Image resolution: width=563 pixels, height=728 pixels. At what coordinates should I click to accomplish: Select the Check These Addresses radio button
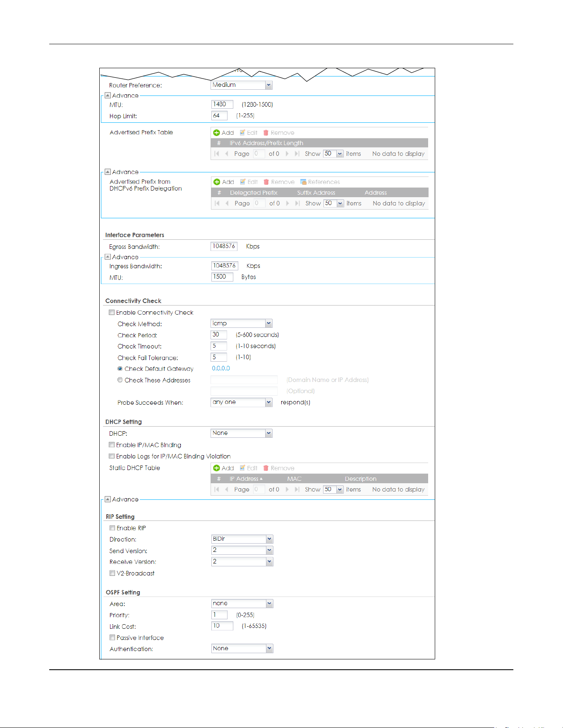click(x=120, y=380)
